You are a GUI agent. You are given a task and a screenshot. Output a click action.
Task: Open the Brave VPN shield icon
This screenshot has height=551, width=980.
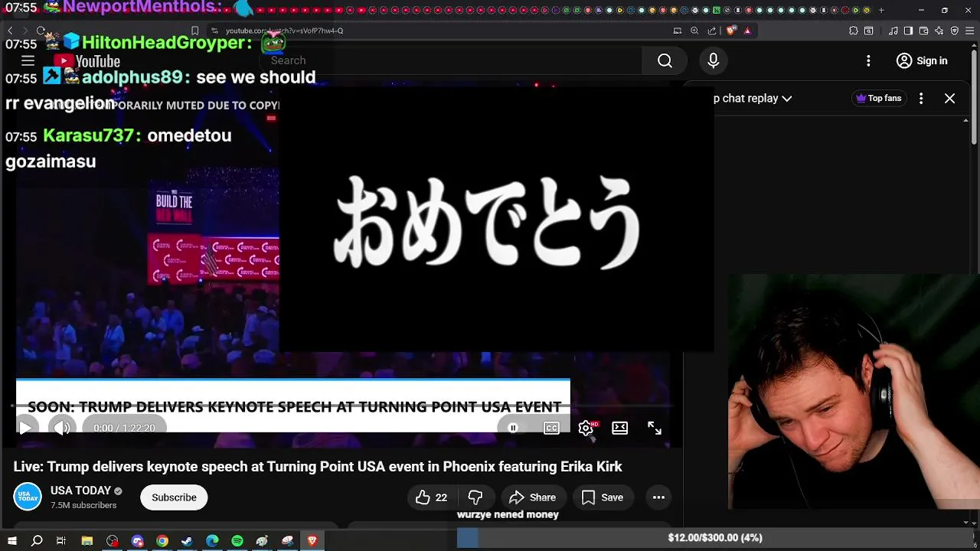pyautogui.click(x=954, y=31)
